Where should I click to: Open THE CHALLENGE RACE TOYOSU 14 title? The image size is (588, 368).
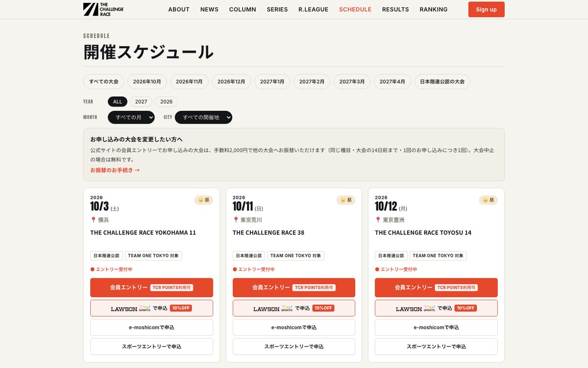(x=423, y=233)
